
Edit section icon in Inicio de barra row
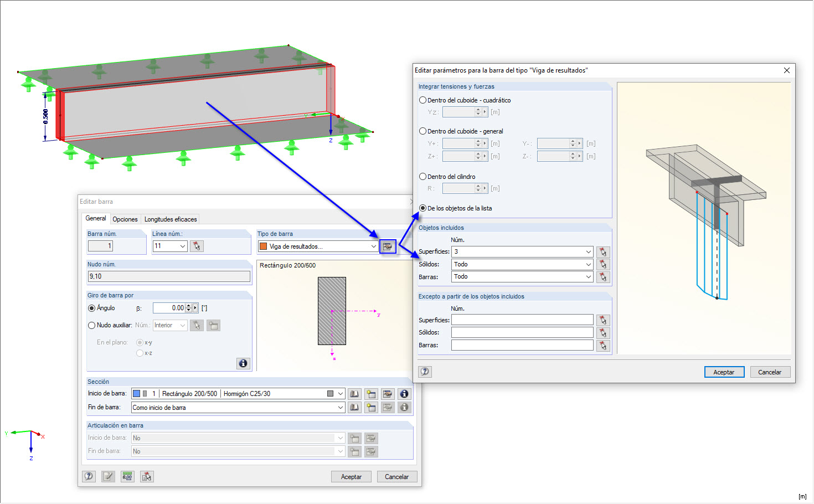(x=388, y=394)
